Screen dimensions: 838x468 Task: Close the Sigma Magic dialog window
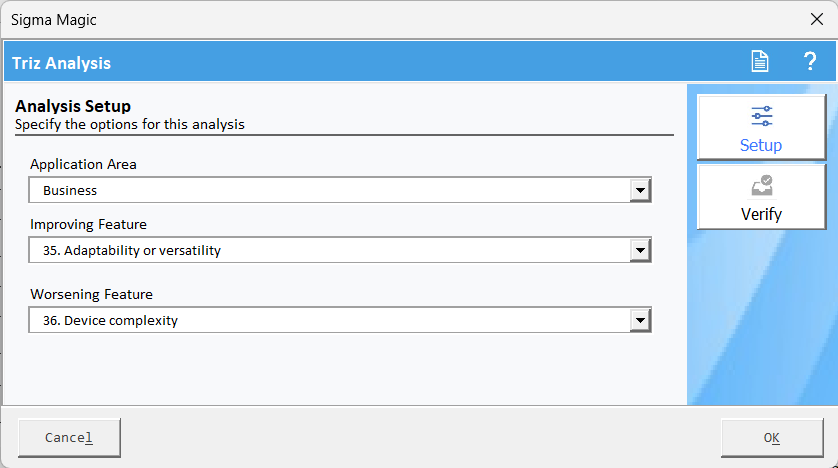[x=817, y=20]
